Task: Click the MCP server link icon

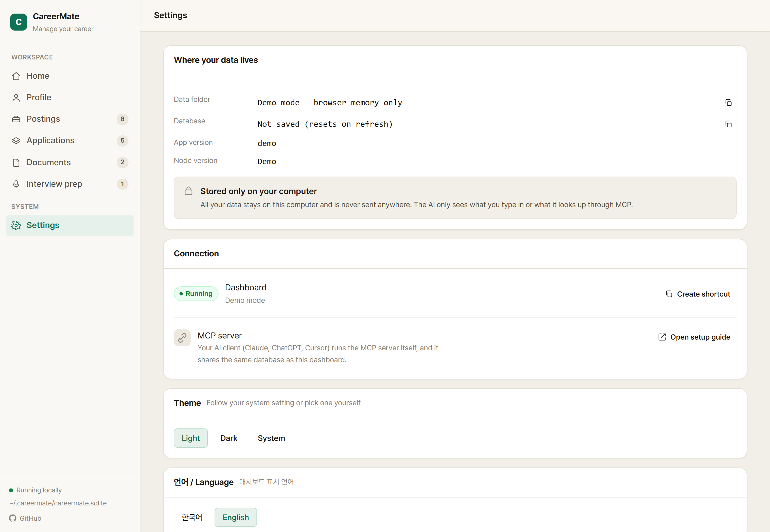Action: click(x=182, y=338)
